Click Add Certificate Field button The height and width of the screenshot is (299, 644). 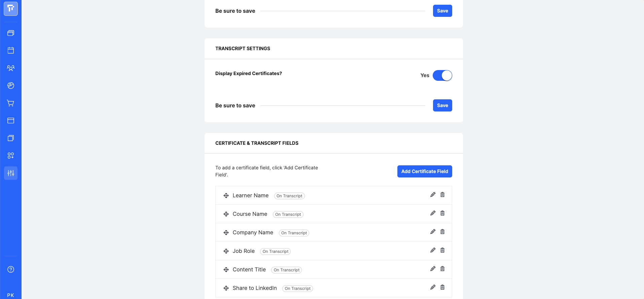[x=424, y=171]
